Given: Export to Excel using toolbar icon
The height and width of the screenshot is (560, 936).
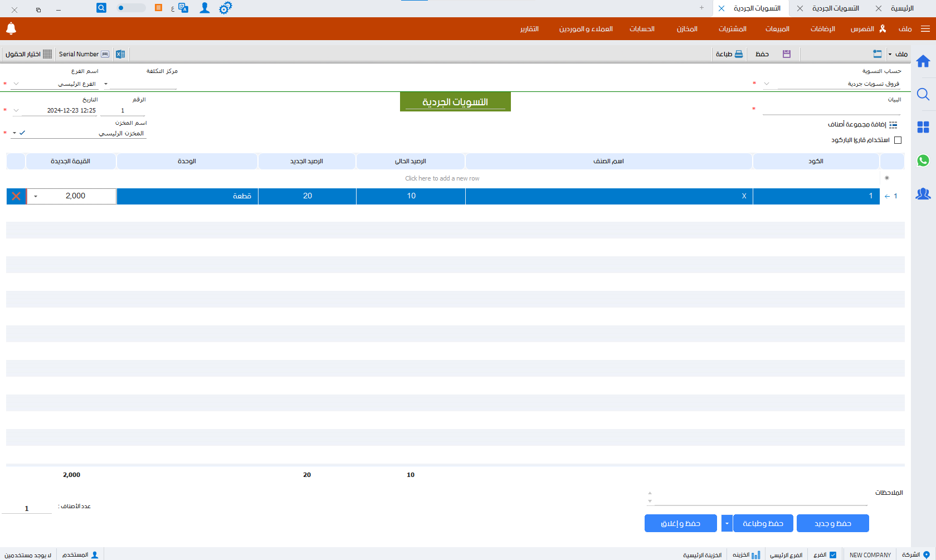Looking at the screenshot, I should (120, 54).
